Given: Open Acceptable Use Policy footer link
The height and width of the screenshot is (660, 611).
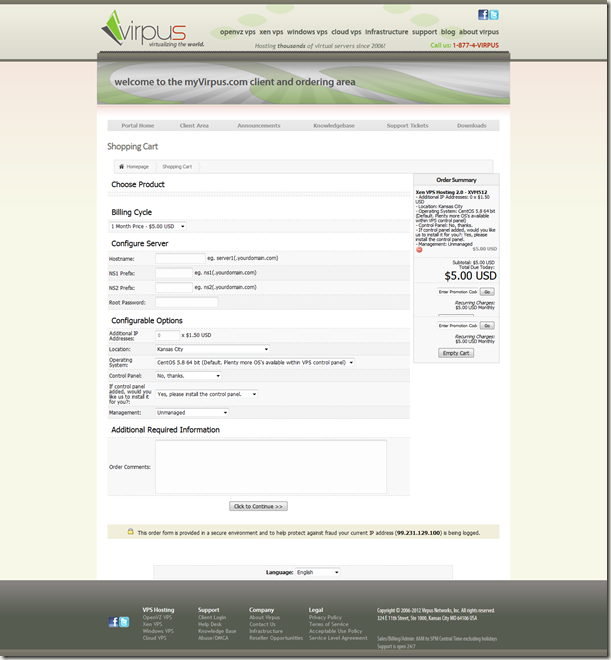Looking at the screenshot, I should pos(335,631).
